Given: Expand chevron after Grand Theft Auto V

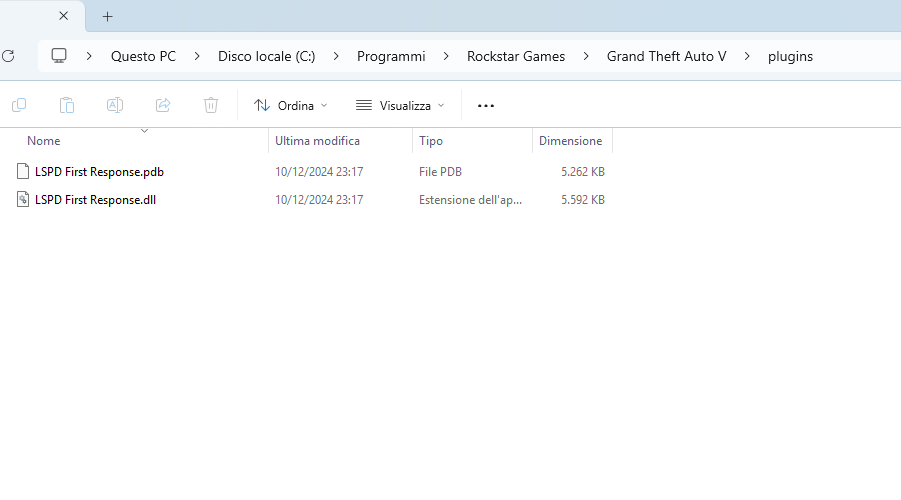Looking at the screenshot, I should pos(747,56).
